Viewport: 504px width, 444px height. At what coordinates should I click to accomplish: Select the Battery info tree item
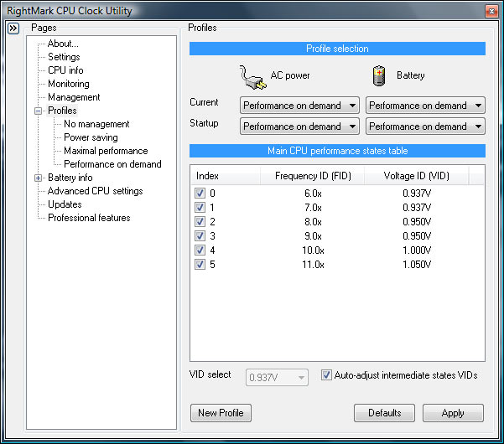[x=70, y=178]
